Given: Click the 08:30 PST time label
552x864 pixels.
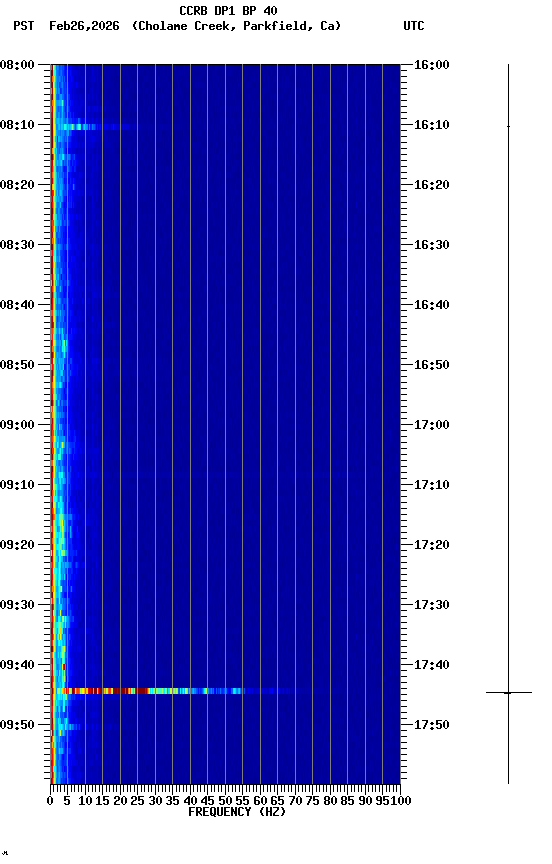Looking at the screenshot, I should (x=17, y=245).
